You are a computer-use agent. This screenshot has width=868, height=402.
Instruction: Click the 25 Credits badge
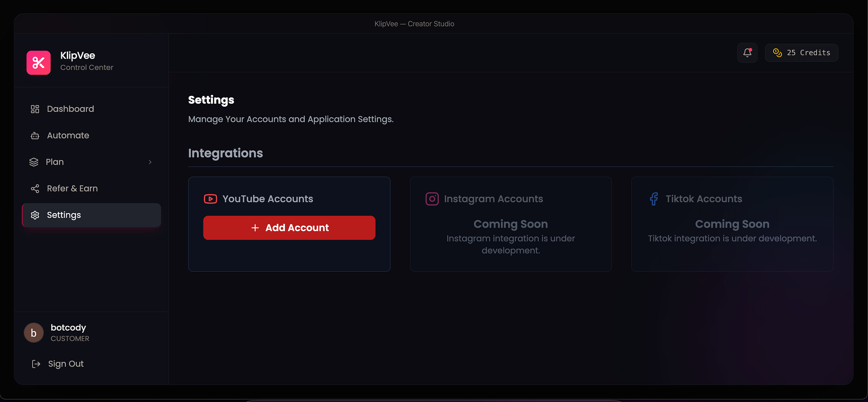click(802, 53)
